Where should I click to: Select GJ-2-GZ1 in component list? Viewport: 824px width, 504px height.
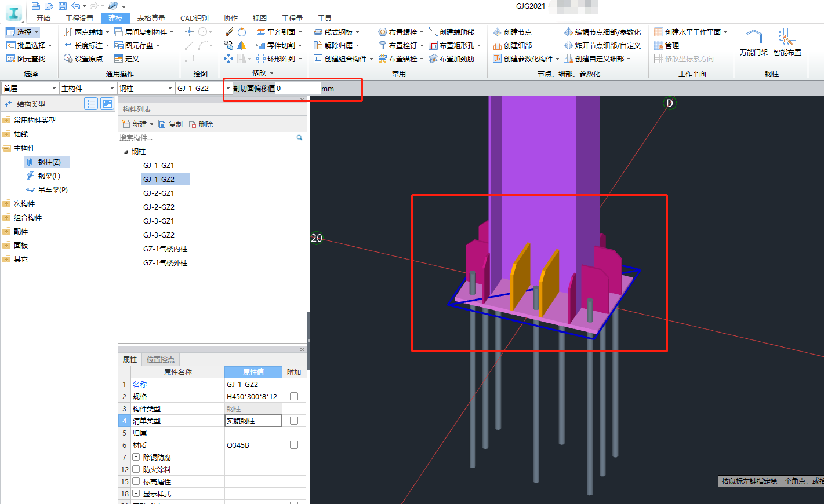(x=159, y=193)
